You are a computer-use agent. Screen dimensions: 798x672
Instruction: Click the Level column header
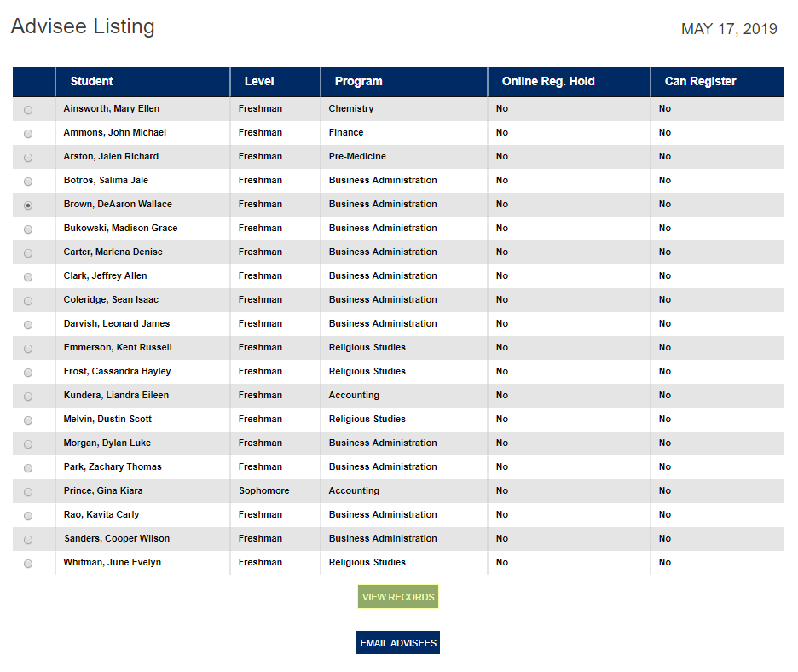[x=259, y=82]
